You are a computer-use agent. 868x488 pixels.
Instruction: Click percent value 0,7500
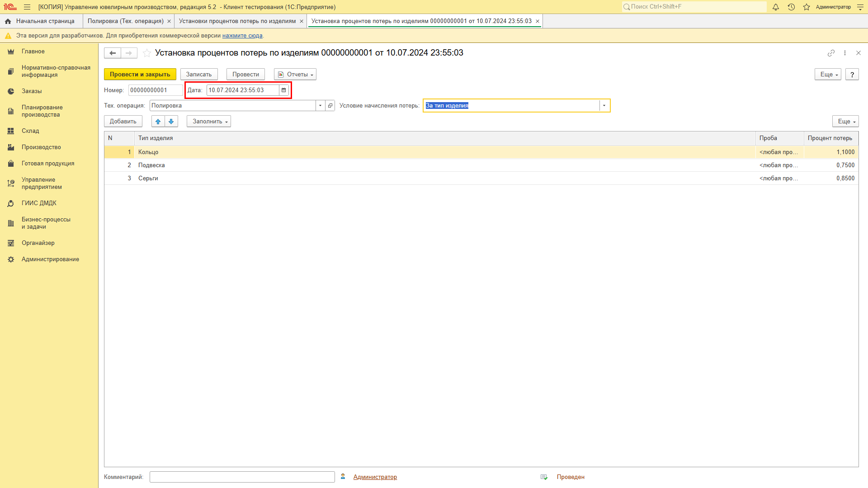845,165
